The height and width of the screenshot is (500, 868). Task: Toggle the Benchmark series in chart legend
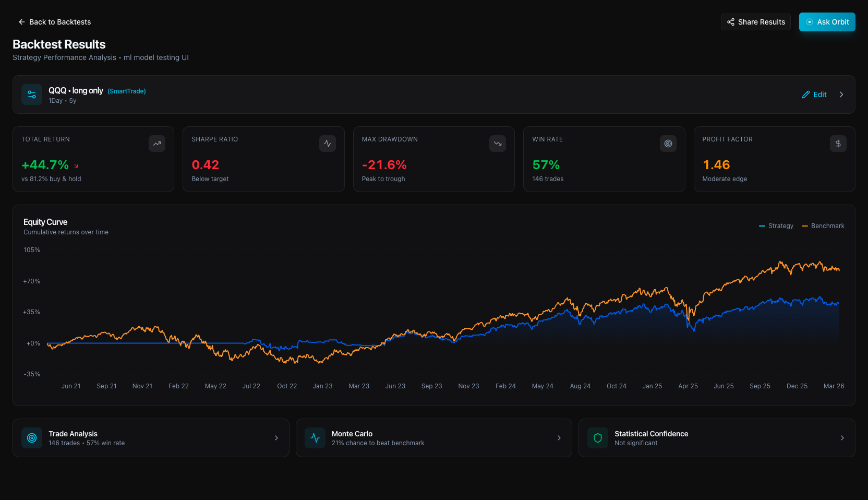823,226
